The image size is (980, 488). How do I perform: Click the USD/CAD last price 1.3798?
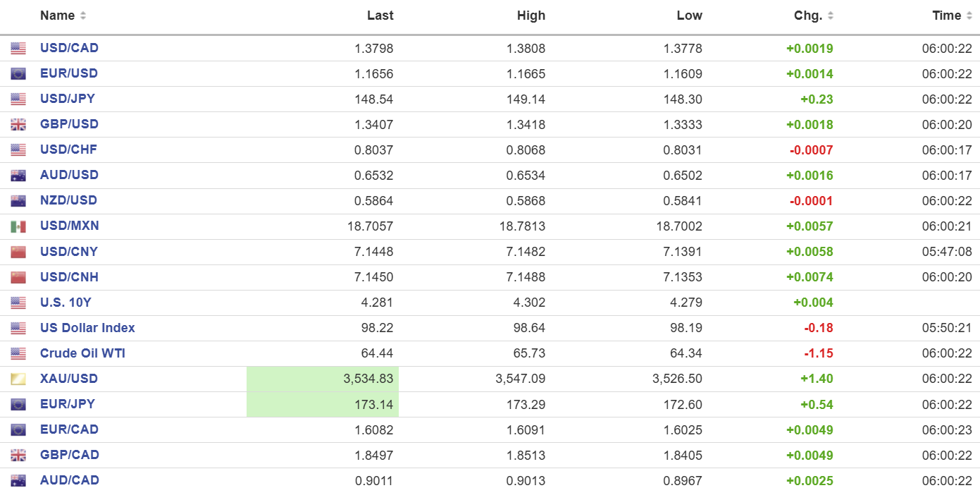(376, 49)
